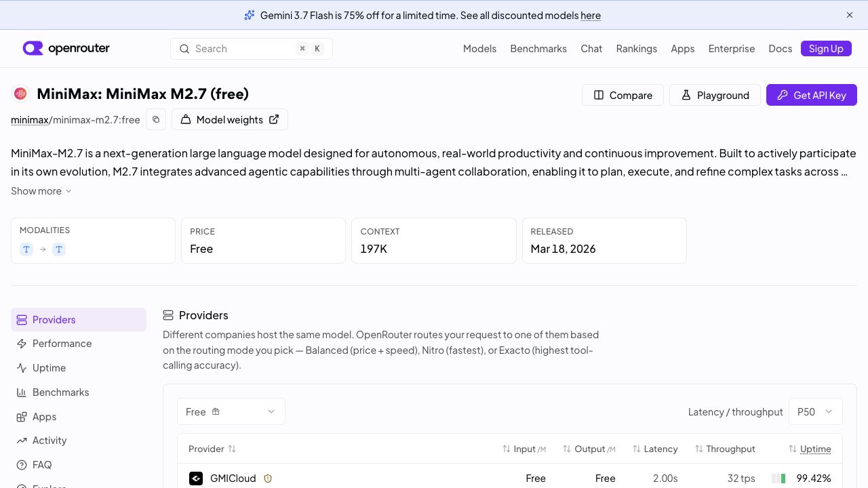Screen dimensions: 868x488
Task: Click the input text modality badge
Action: click(x=26, y=249)
